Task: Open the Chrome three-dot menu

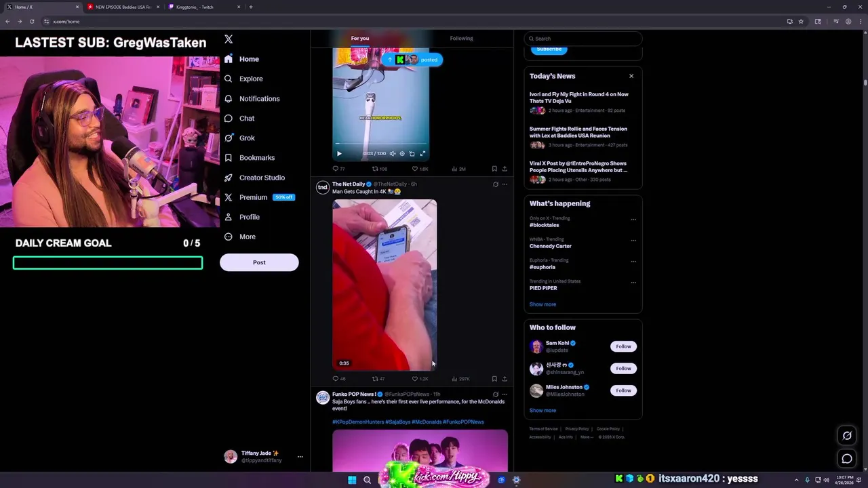Action: (x=860, y=21)
